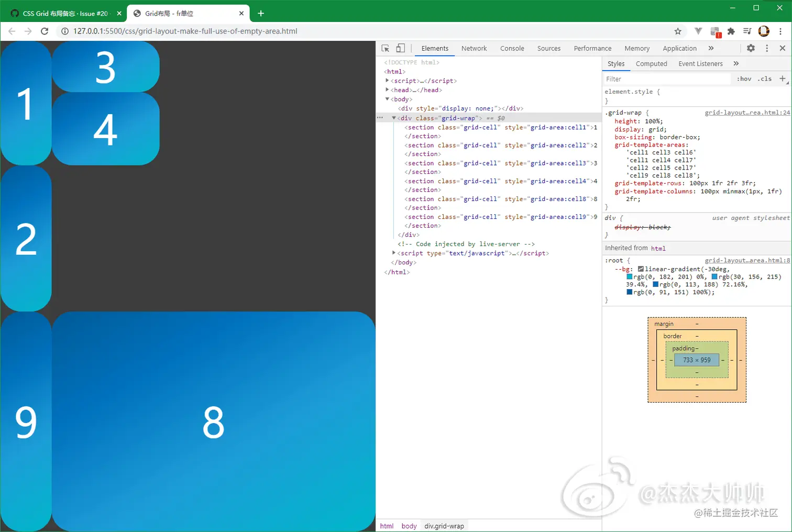Open the Sources panel tab
Image resolution: width=792 pixels, height=532 pixels.
coord(549,48)
